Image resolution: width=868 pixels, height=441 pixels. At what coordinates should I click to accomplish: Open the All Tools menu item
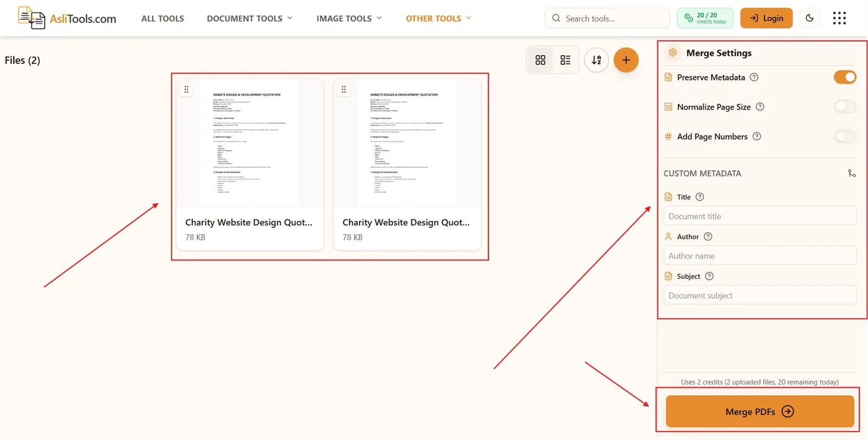[x=162, y=18]
